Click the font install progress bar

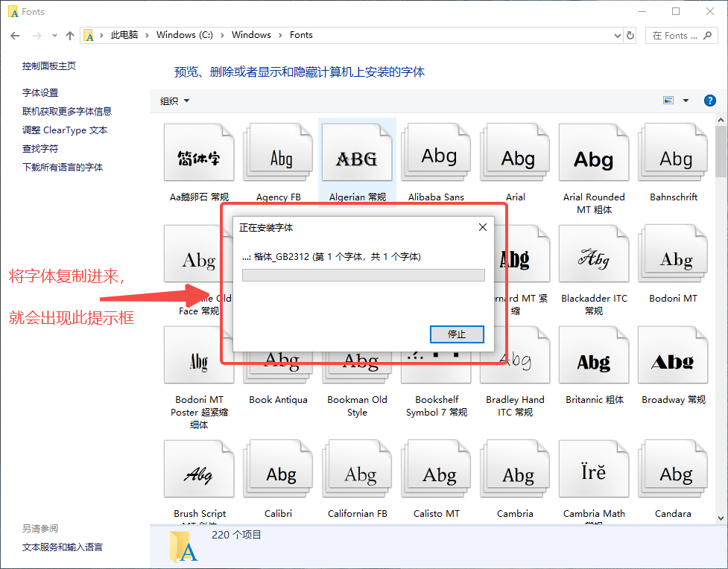tap(364, 276)
